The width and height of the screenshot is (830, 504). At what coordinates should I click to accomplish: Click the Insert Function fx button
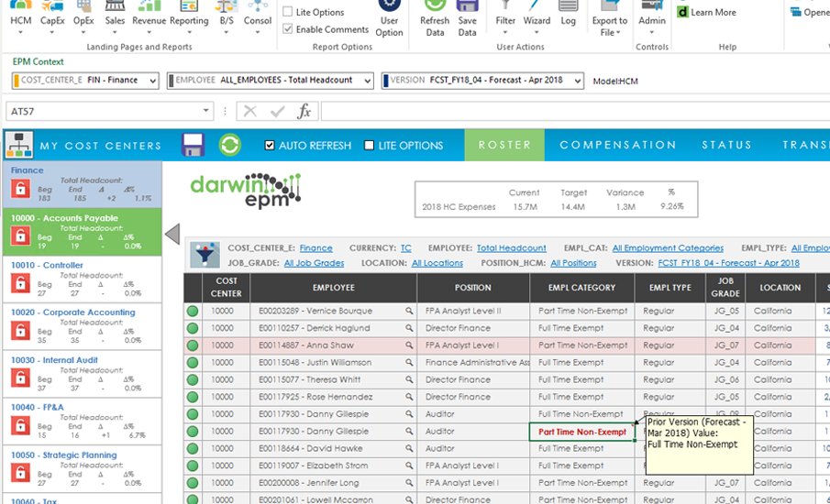(304, 111)
